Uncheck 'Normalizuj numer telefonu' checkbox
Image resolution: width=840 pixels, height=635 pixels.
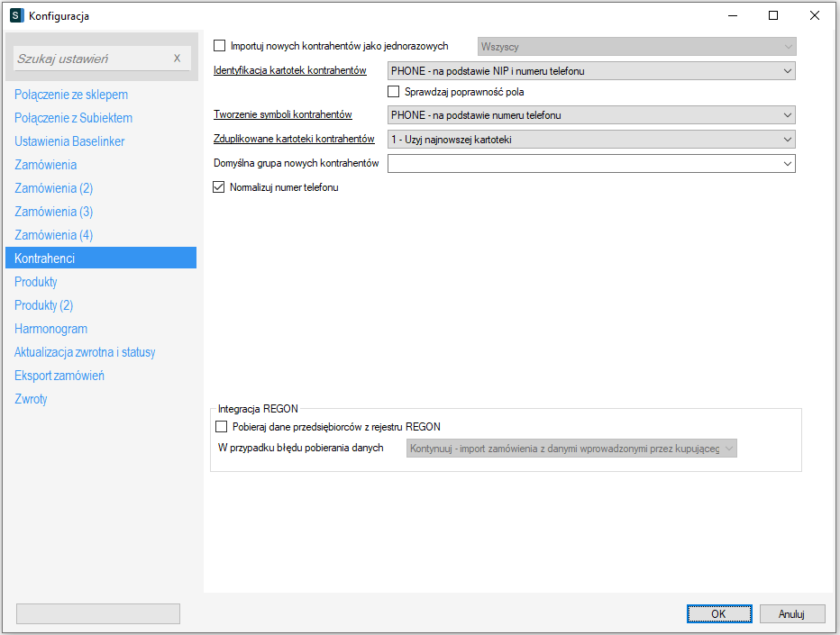click(219, 187)
